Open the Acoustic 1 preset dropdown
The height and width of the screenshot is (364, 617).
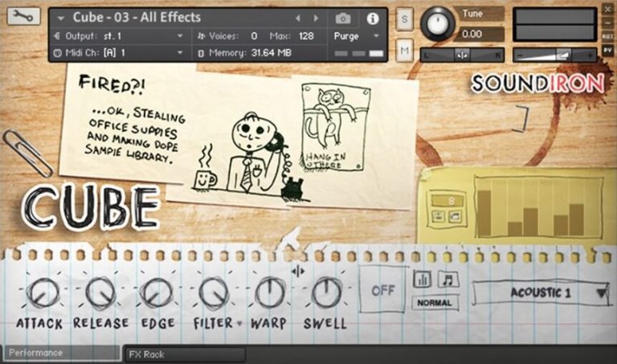541,293
